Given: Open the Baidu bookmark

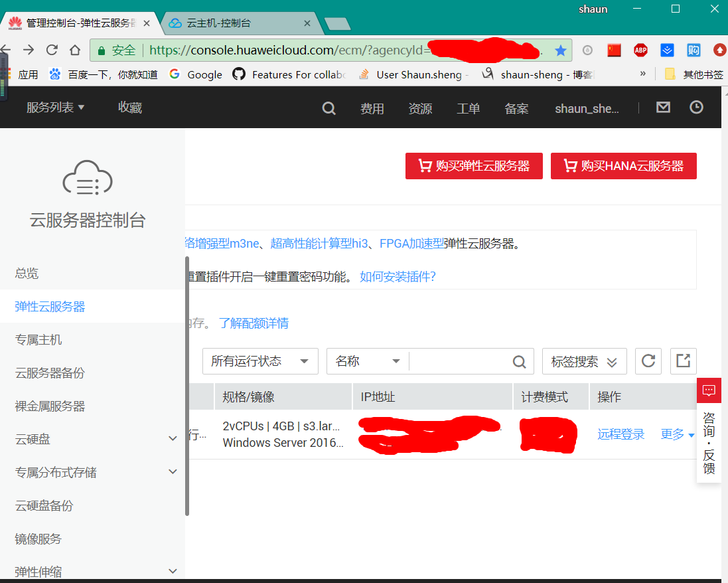Looking at the screenshot, I should pyautogui.click(x=104, y=74).
